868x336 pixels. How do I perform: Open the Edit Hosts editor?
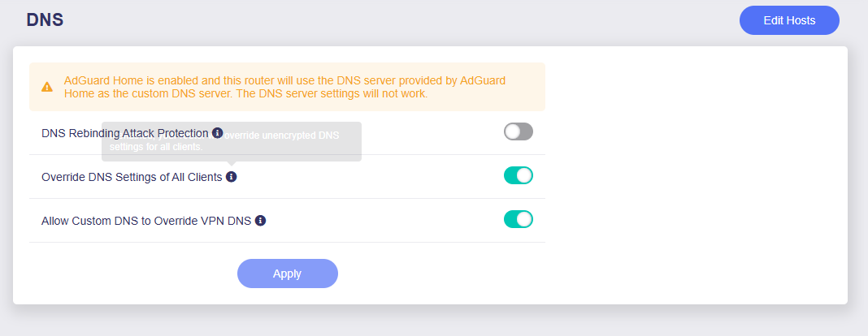coord(788,20)
